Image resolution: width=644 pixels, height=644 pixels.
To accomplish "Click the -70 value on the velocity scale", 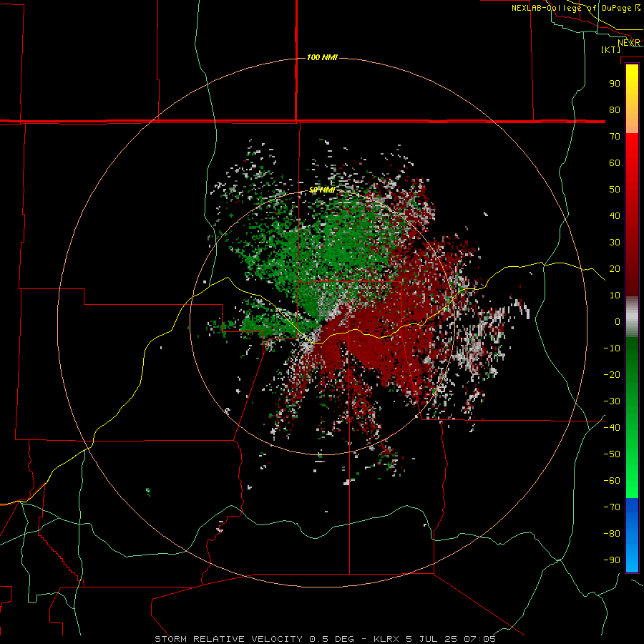I will pyautogui.click(x=612, y=507).
